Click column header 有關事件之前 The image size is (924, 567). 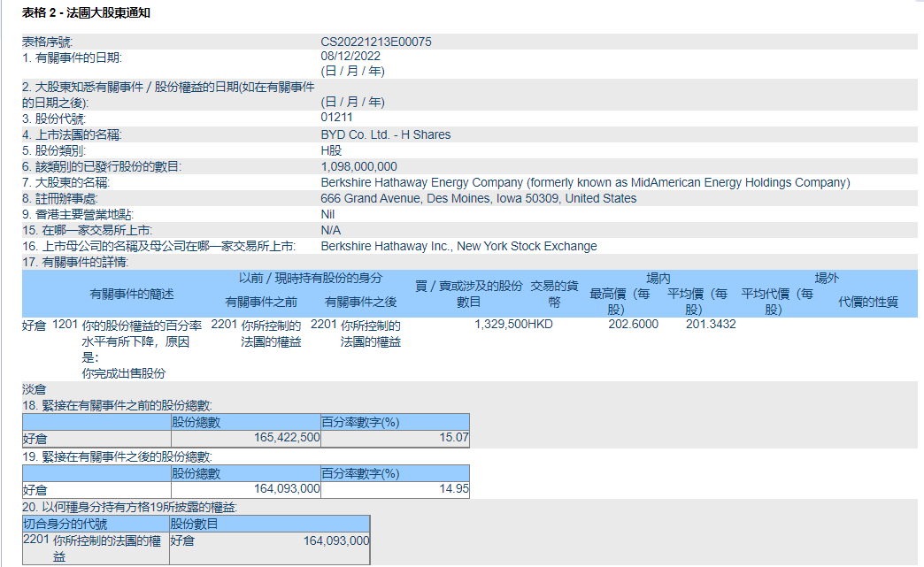(261, 302)
